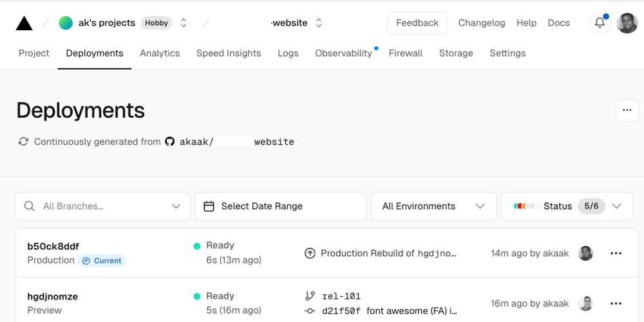Open the Speed Insights tab
The height and width of the screenshot is (322, 644).
pyautogui.click(x=229, y=53)
